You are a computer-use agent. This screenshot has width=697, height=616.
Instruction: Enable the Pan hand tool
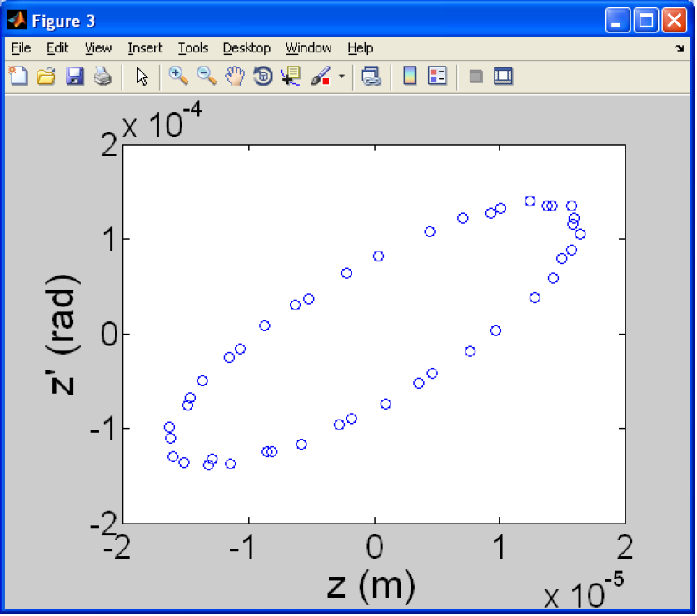point(235,76)
